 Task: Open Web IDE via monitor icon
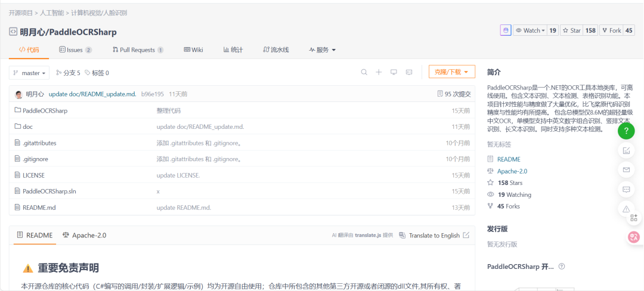coord(394,72)
